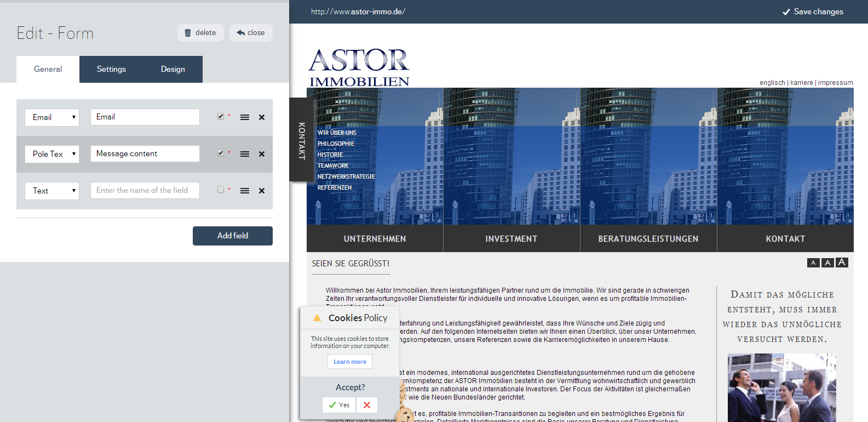Choose the medium font size A icon
868x422 pixels.
coord(827,263)
